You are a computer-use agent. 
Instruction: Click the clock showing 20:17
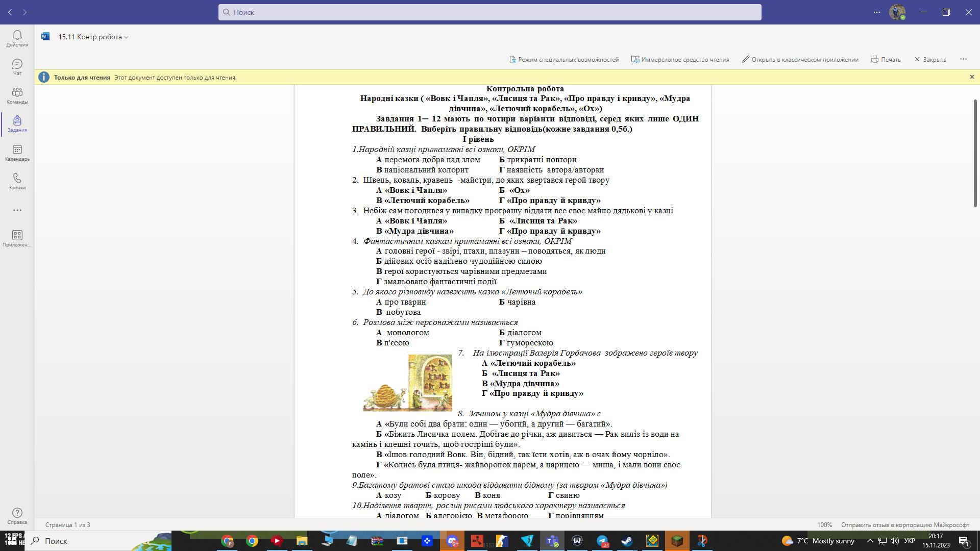click(x=936, y=536)
